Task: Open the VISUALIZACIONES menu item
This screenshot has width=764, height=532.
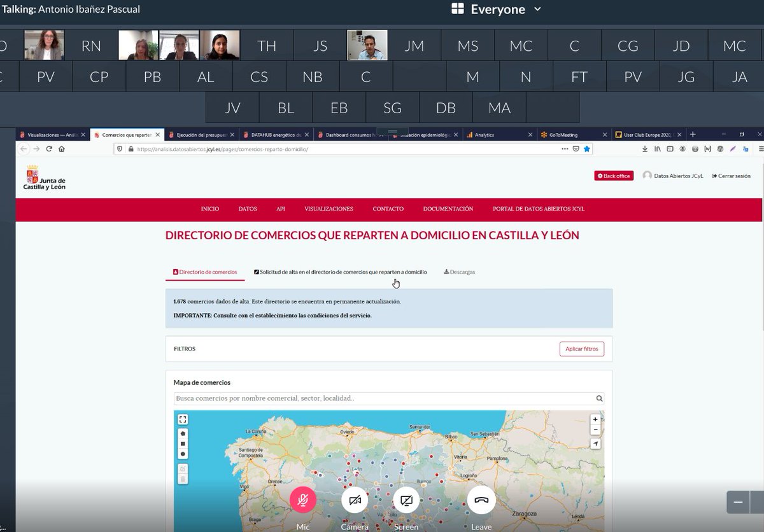Action: point(329,209)
